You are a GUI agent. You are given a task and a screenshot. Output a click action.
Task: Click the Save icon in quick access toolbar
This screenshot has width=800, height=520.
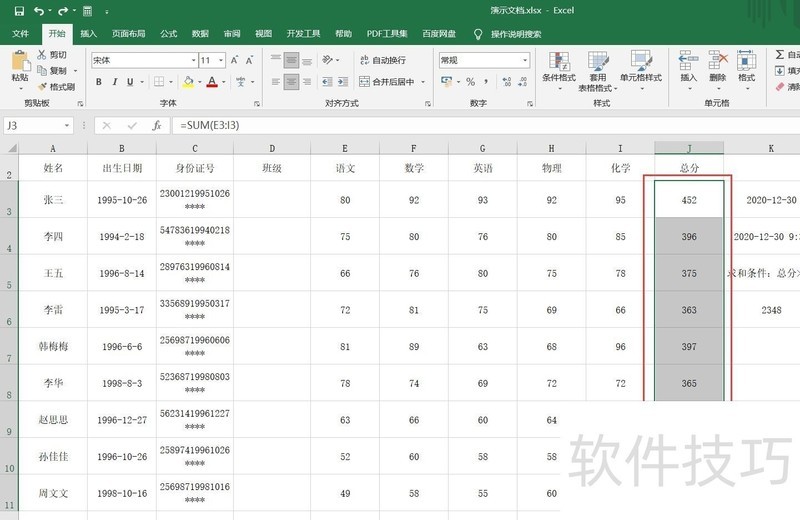tap(19, 11)
